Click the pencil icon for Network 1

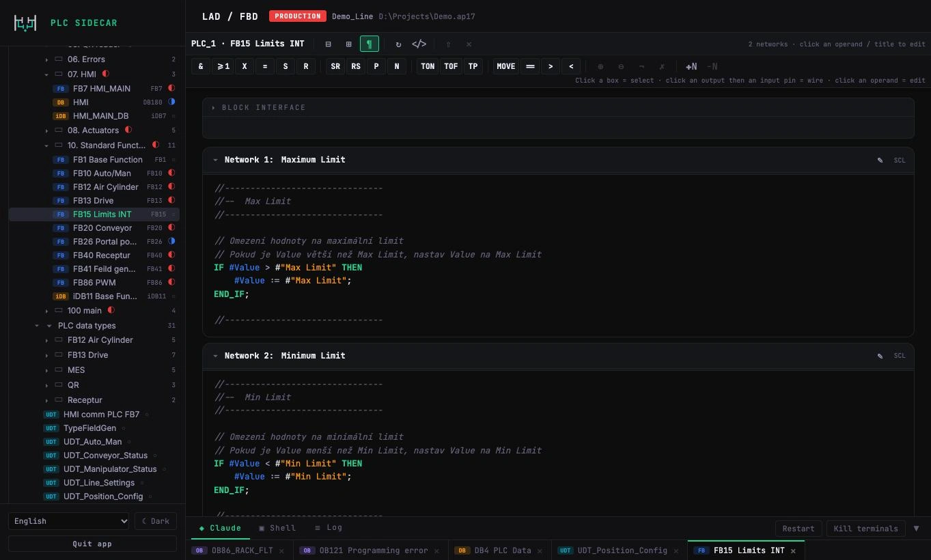[880, 160]
